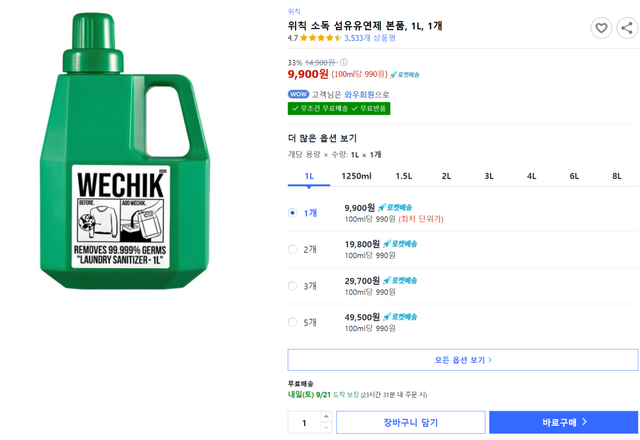Image resolution: width=640 pixels, height=440 pixels.
Task: Click the WOW membership badge
Action: (x=297, y=94)
